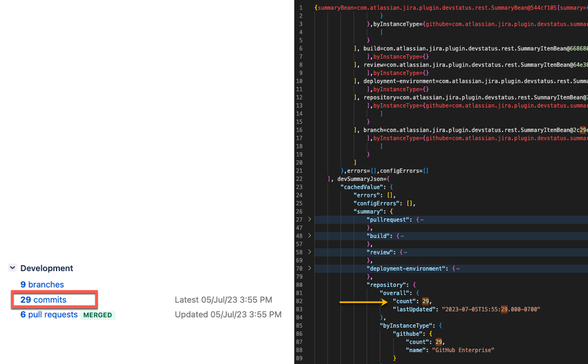This screenshot has width=588, height=364.
Task: Click the Development section heading
Action: [x=46, y=268]
